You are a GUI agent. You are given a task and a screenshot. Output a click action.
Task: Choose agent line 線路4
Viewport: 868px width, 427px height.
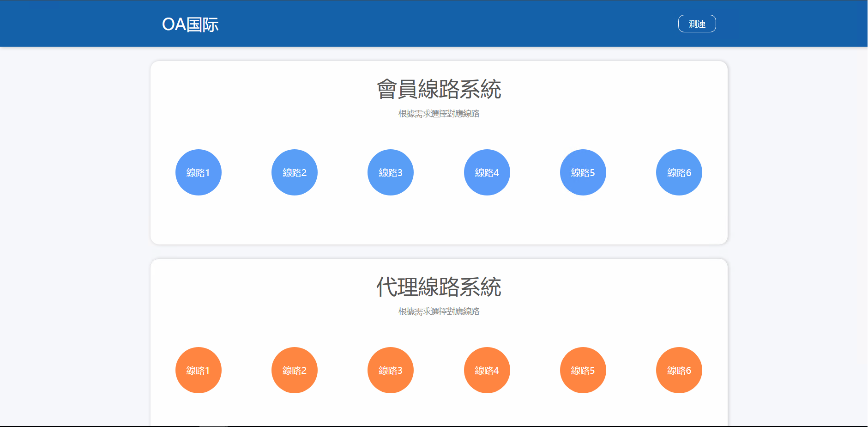[x=487, y=370]
